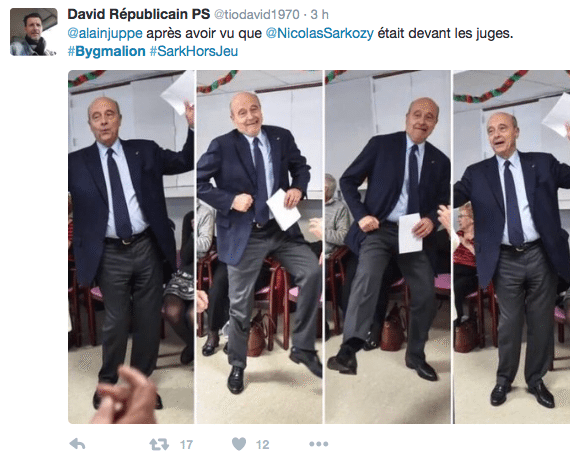Click the like count 12
The image size is (570, 458).
tap(262, 445)
